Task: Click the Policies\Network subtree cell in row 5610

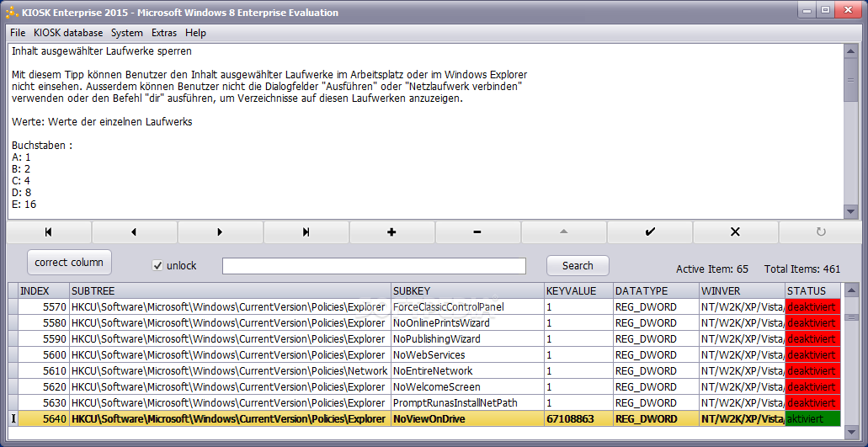Action: tap(230, 370)
